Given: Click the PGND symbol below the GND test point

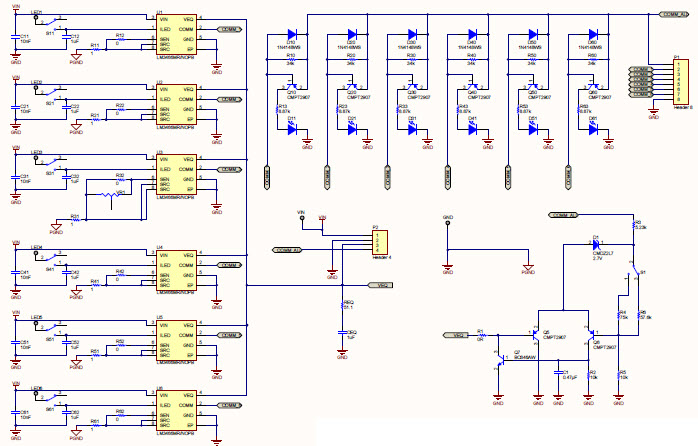Looking at the screenshot, I should click(527, 266).
